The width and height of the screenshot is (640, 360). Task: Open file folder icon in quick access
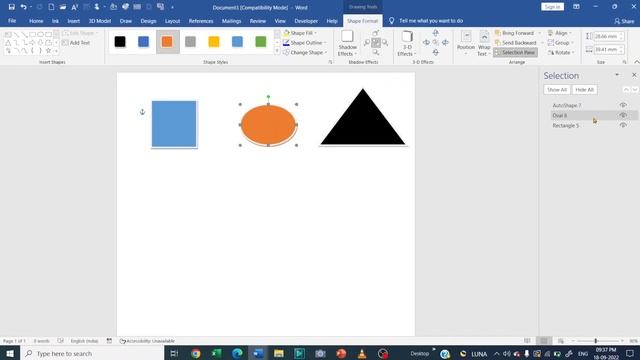62,7
